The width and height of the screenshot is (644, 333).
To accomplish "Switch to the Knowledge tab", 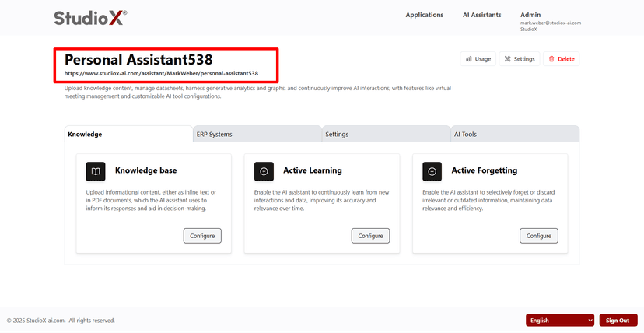I will pos(128,135).
